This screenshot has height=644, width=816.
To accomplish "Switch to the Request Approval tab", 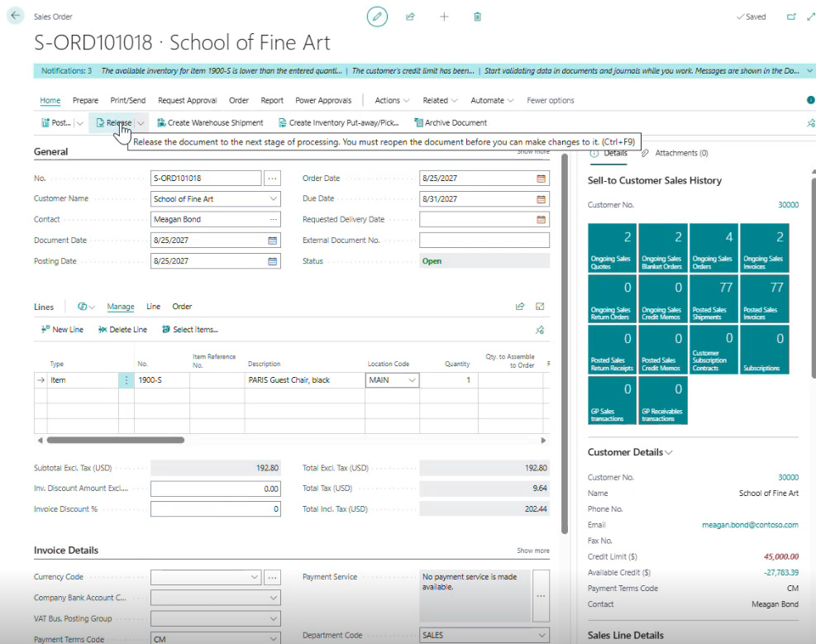I will pyautogui.click(x=188, y=100).
